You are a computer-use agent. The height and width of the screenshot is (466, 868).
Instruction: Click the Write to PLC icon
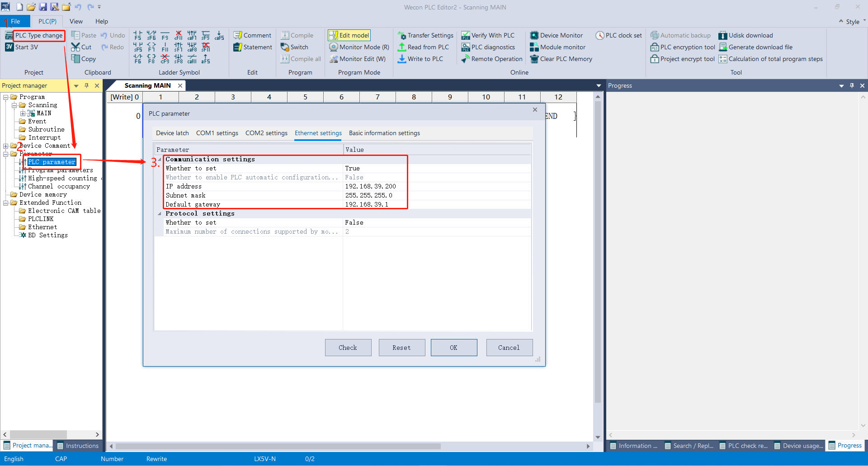pos(401,59)
